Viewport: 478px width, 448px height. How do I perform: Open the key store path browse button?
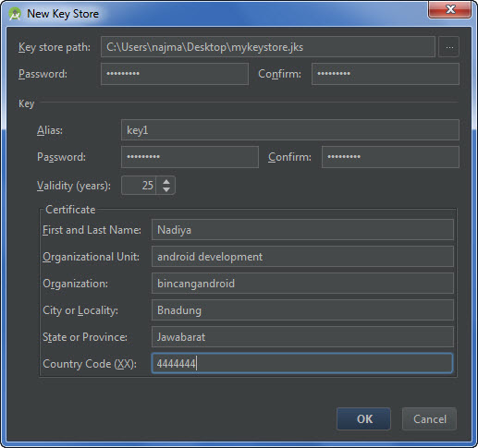[449, 47]
